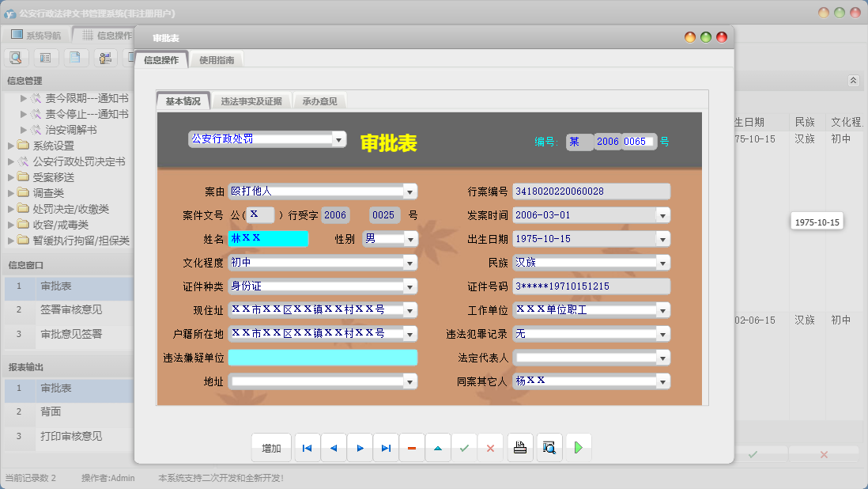This screenshot has height=489, width=868.
Task: Expand the 民族 ethnicity combo box
Action: tap(665, 262)
